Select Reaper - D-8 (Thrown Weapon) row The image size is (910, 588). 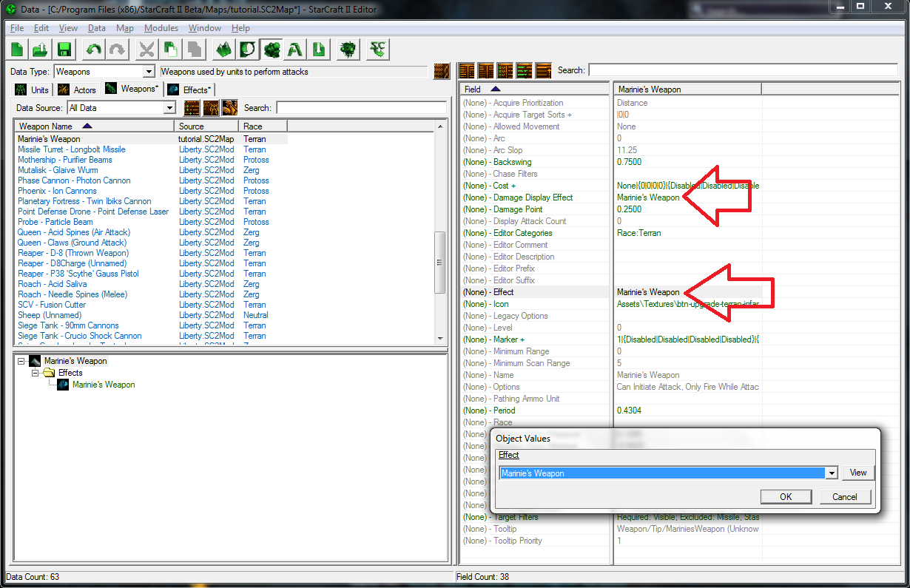(152, 253)
